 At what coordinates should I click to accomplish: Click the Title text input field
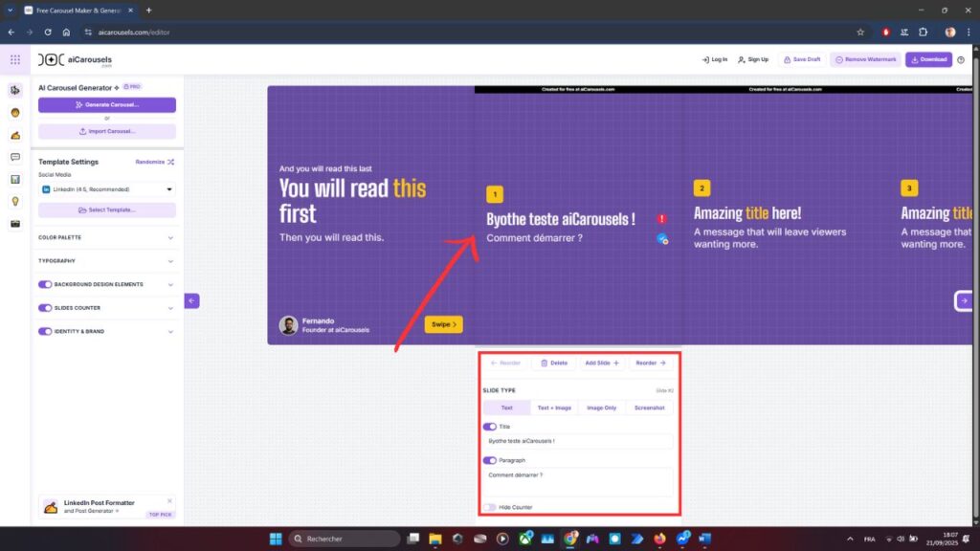(578, 441)
